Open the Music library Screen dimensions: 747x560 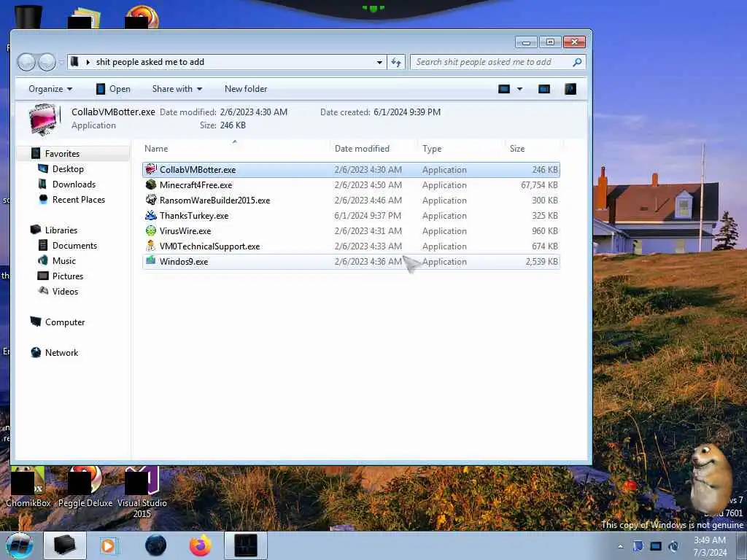[64, 260]
